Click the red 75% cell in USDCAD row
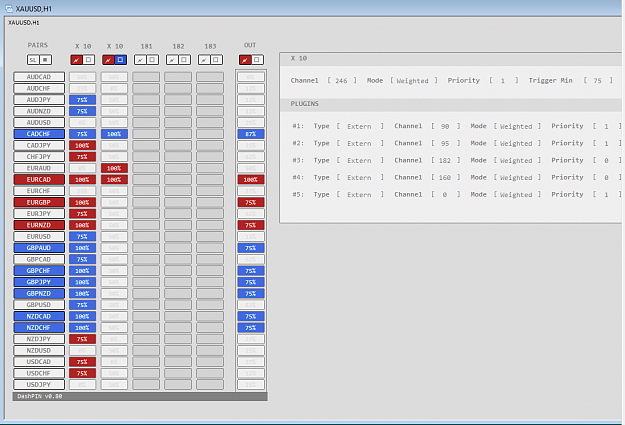Image resolution: width=625 pixels, height=425 pixels. (83, 362)
